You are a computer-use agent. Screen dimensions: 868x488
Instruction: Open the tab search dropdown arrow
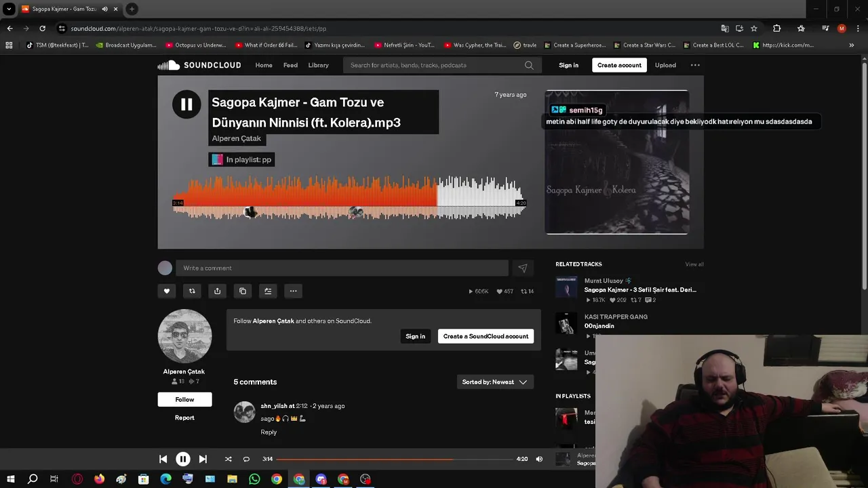[9, 9]
